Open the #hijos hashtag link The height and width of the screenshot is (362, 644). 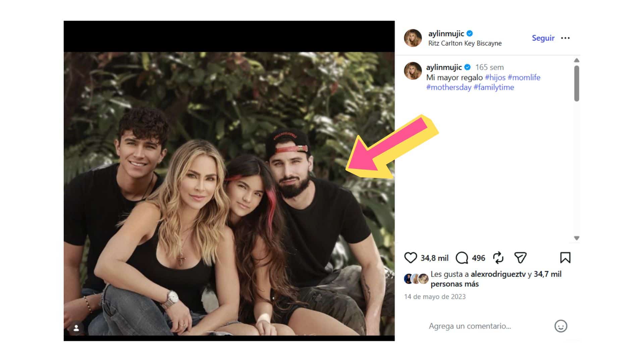[495, 77]
